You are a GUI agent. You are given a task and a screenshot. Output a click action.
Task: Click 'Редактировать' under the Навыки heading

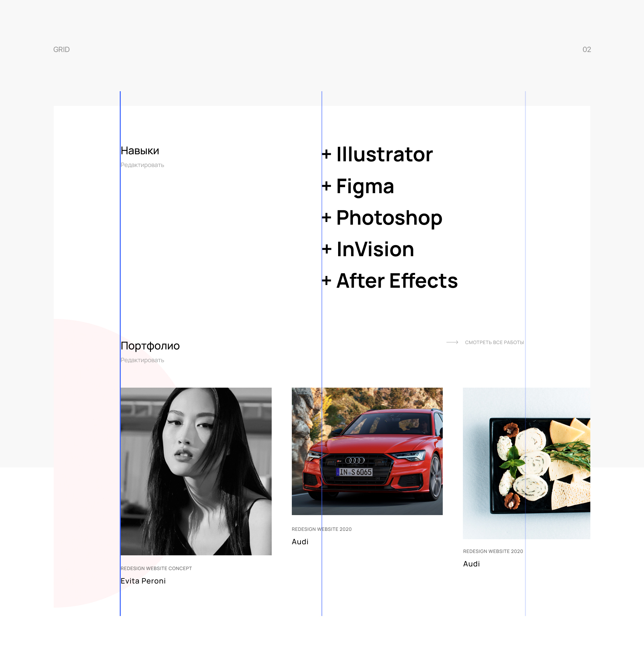(x=143, y=165)
